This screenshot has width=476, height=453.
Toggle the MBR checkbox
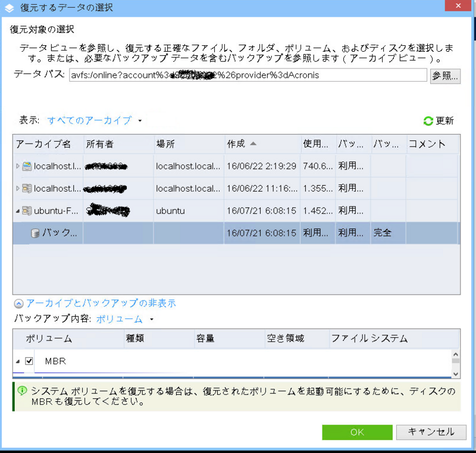point(29,361)
